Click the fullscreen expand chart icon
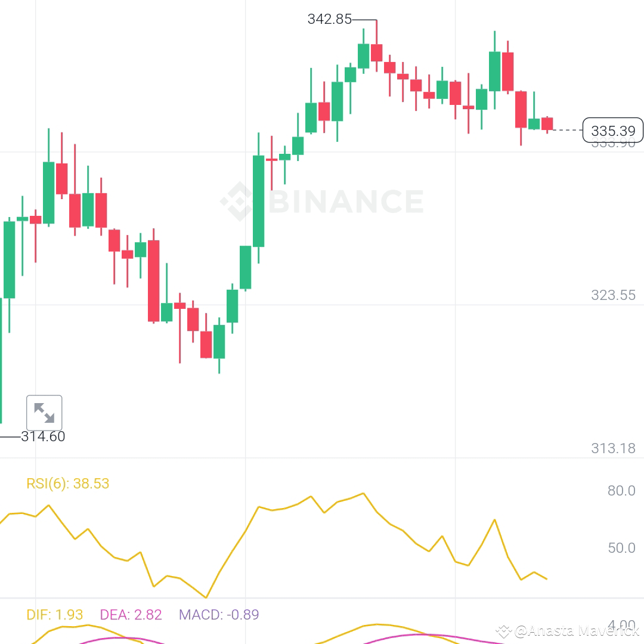644x644 pixels. coord(44,411)
